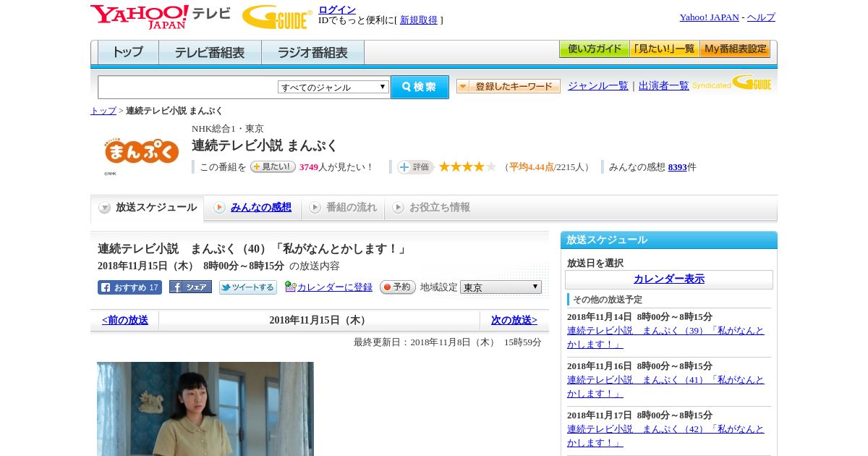868x456 pixels.
Task: Switch to みんなの感想 tab
Action: 261,208
